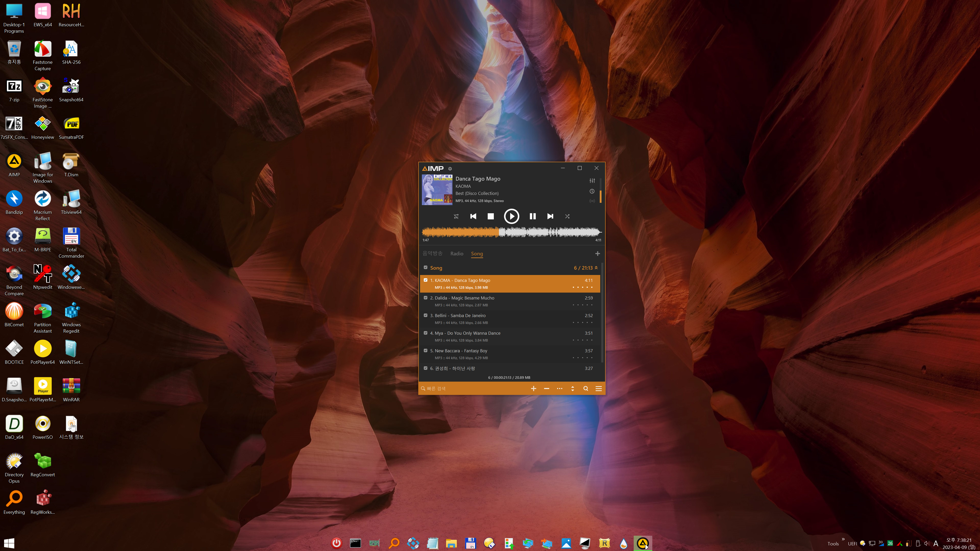Switch to the 음악방송 playlist tab
This screenshot has height=551, width=980.
pos(433,254)
